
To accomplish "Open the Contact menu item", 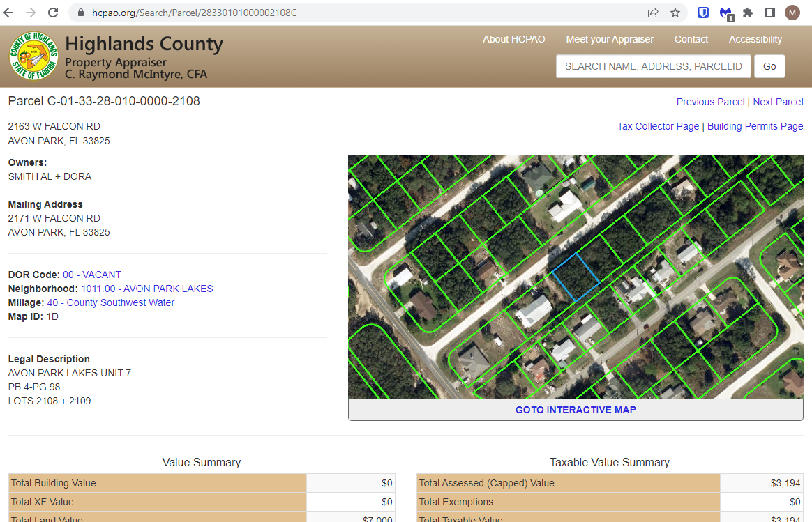I will (691, 39).
